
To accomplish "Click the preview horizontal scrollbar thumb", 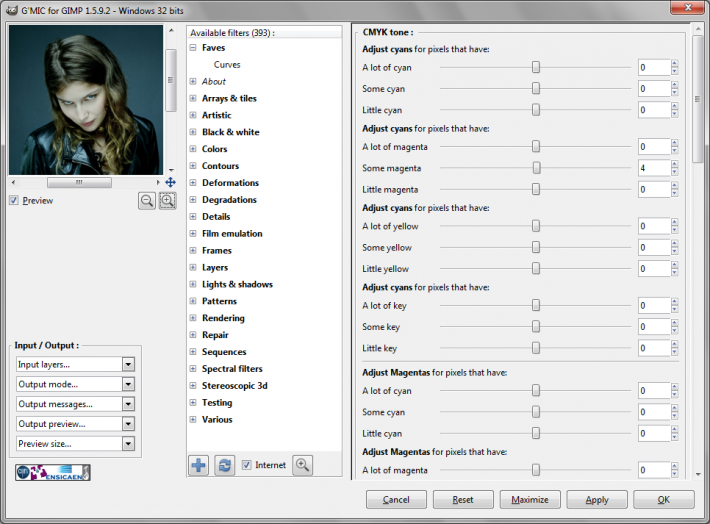I will [x=79, y=182].
